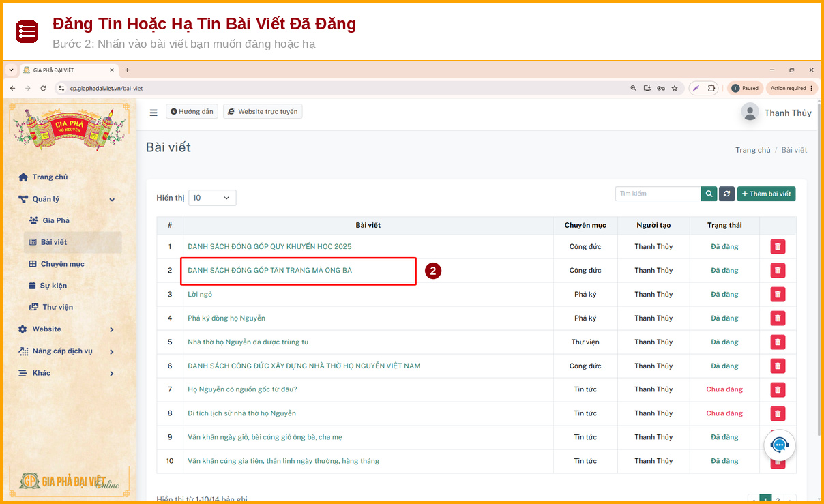824x504 pixels.
Task: Delete Nhà thờ họ Nguyễn đã được trùng tu
Action: 778,342
